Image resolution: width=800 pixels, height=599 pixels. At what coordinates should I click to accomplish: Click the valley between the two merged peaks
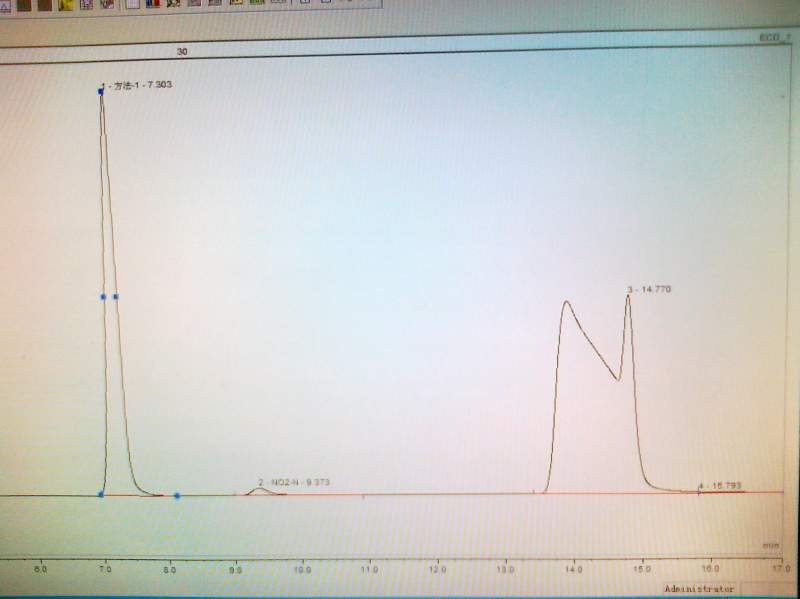(x=618, y=380)
